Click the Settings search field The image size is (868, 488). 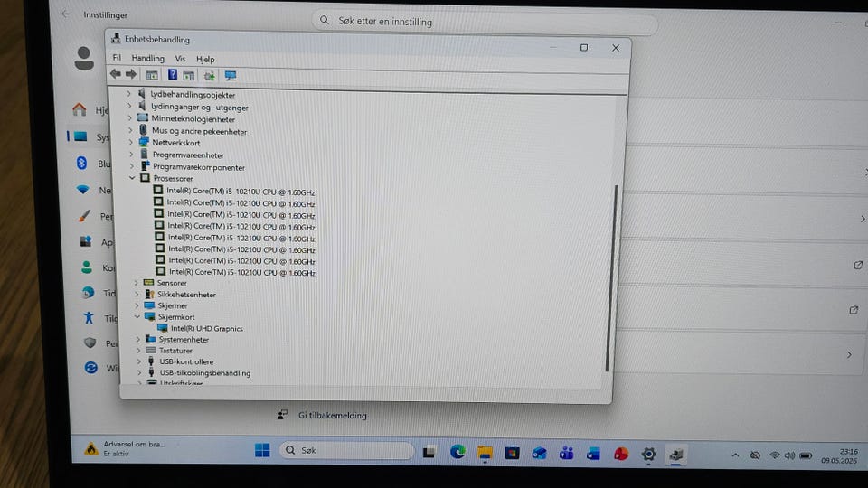[x=485, y=22]
